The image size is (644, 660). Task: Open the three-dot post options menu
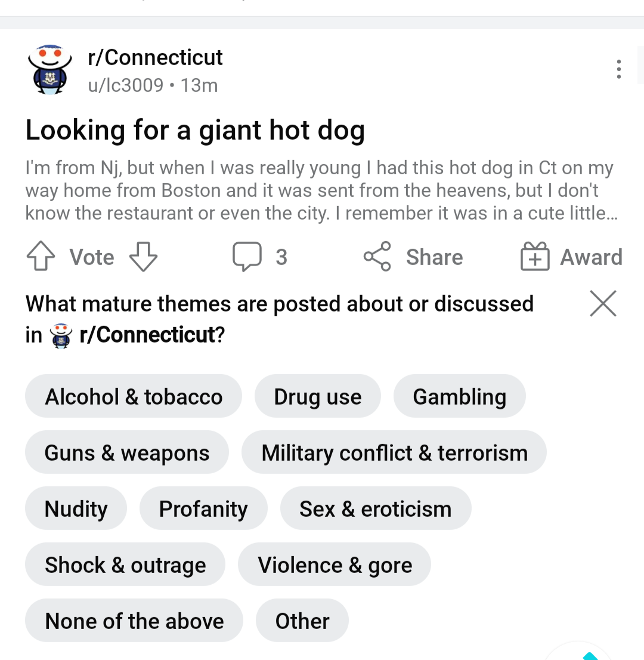(x=619, y=69)
